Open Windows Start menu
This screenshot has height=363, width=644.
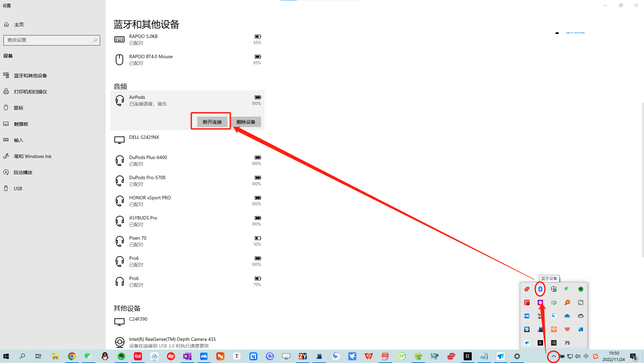[6, 356]
